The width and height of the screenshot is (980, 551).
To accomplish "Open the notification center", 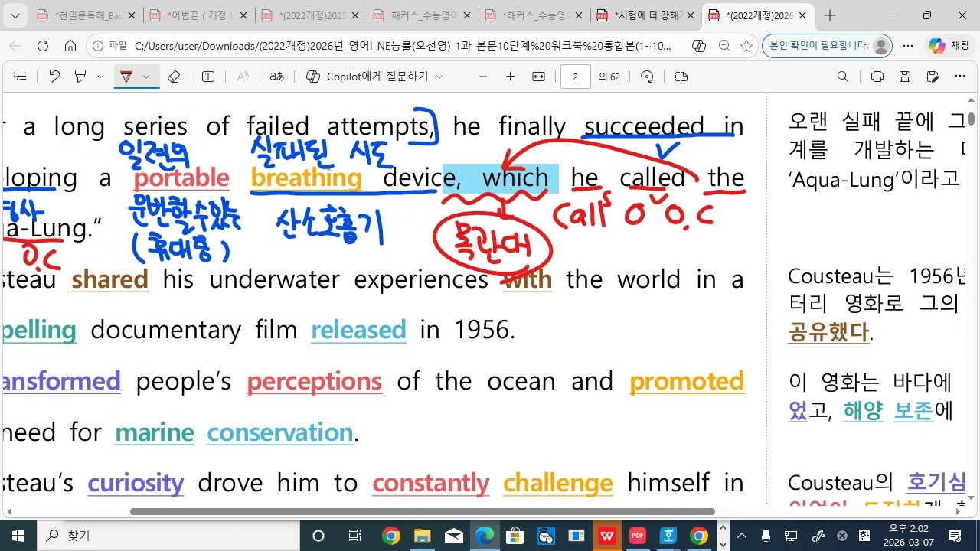I will [x=955, y=536].
